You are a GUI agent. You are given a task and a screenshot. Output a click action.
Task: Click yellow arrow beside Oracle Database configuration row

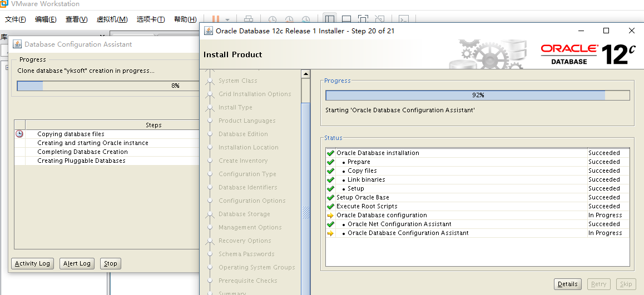click(x=330, y=215)
